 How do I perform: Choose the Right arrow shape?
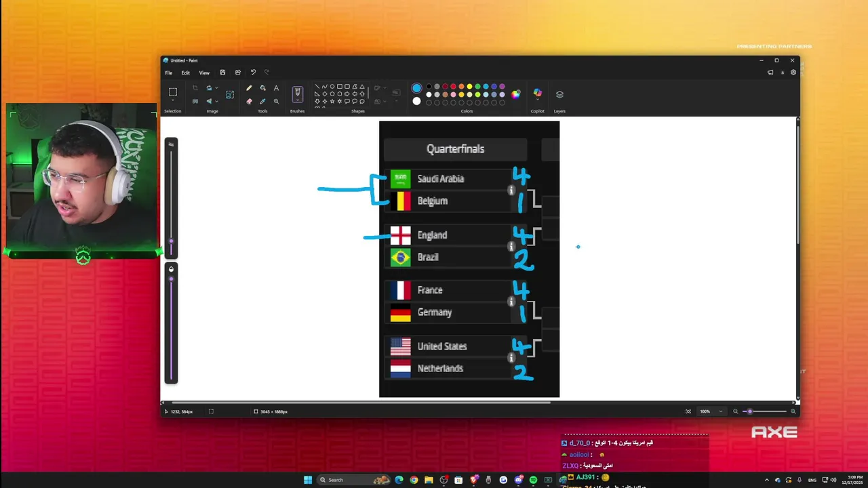pyautogui.click(x=347, y=94)
